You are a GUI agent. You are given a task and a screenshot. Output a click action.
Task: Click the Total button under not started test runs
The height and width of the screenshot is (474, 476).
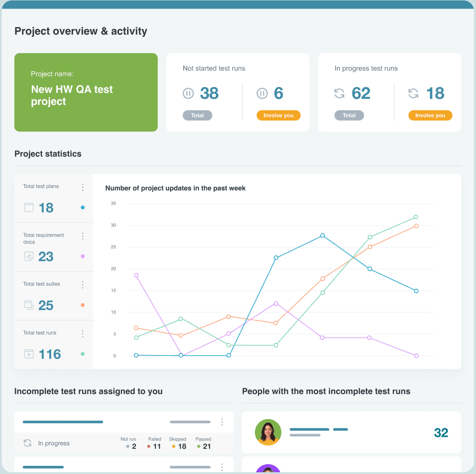coord(197,115)
